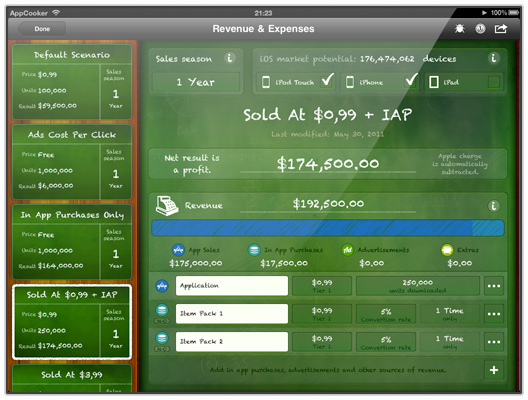Open more options for Application row

(494, 286)
